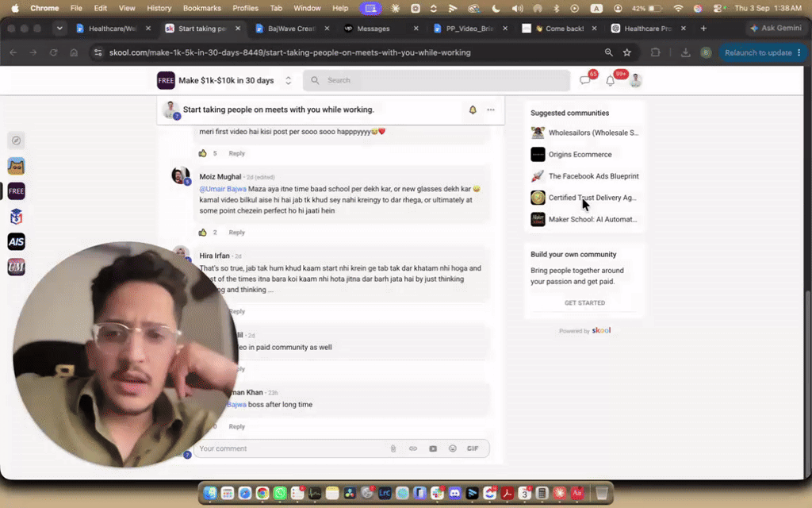Open the FREE community icon in left sidebar
The image size is (812, 508).
[16, 191]
